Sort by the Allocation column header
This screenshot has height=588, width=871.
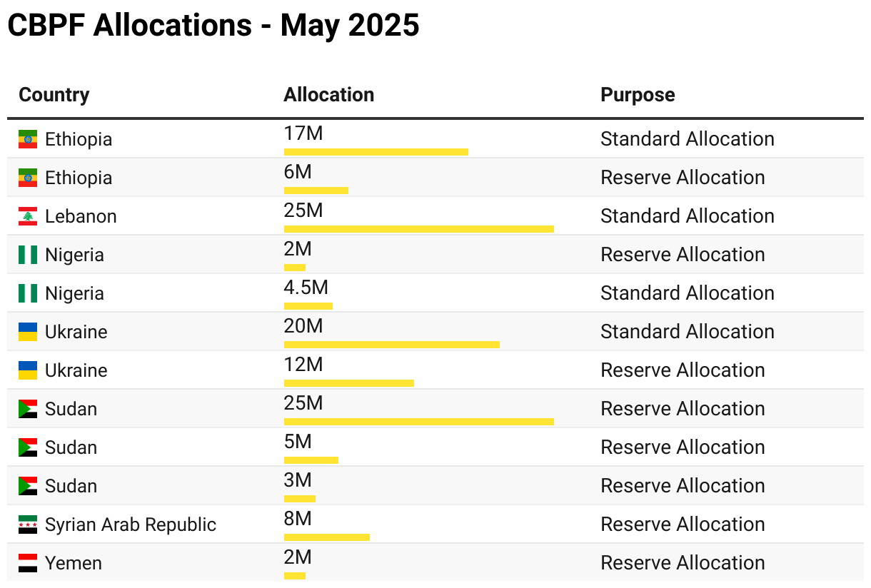(x=328, y=95)
